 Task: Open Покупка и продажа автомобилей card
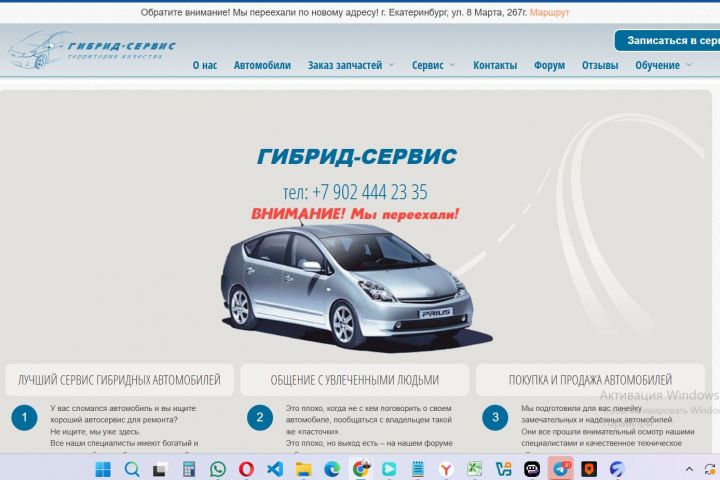click(x=590, y=380)
